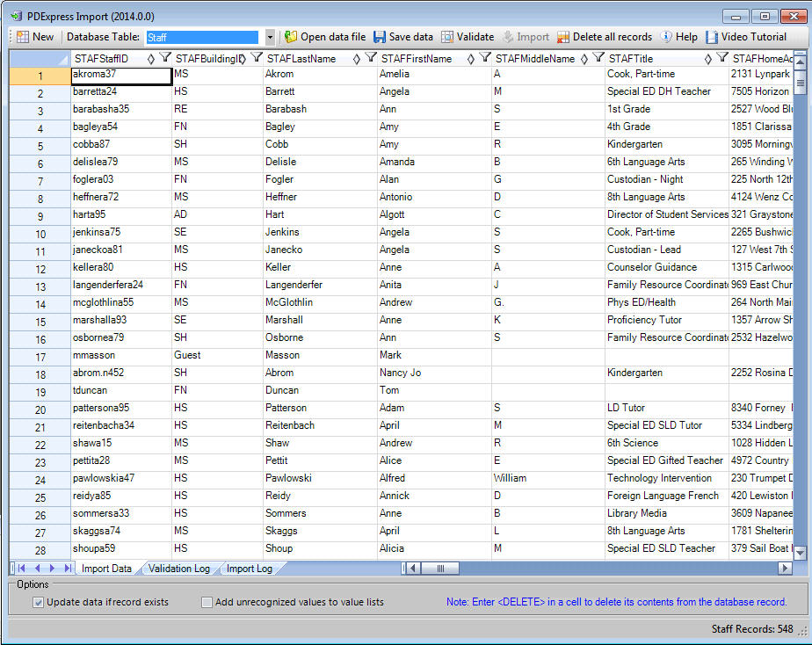
Task: Select the grid's select-all corner cell
Action: tap(40, 59)
